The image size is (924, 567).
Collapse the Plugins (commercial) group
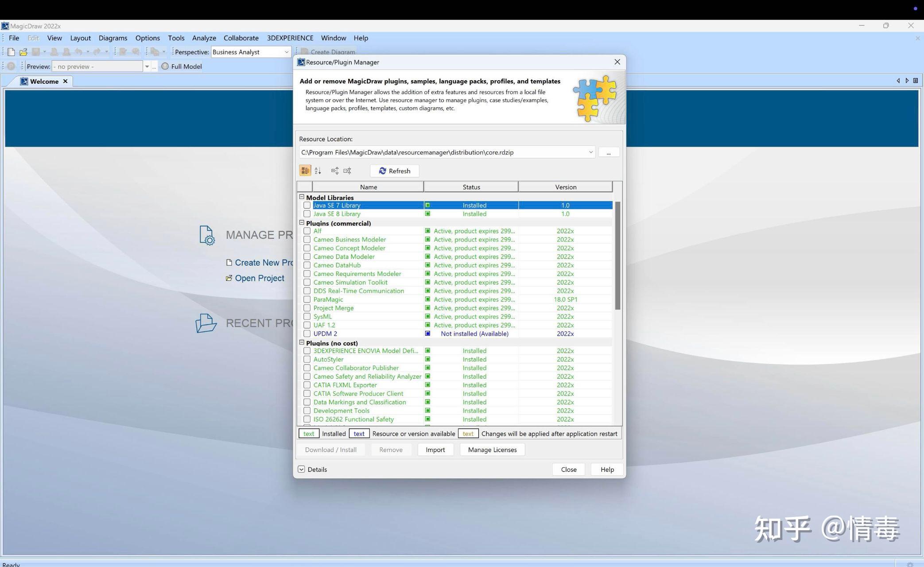tap(302, 223)
